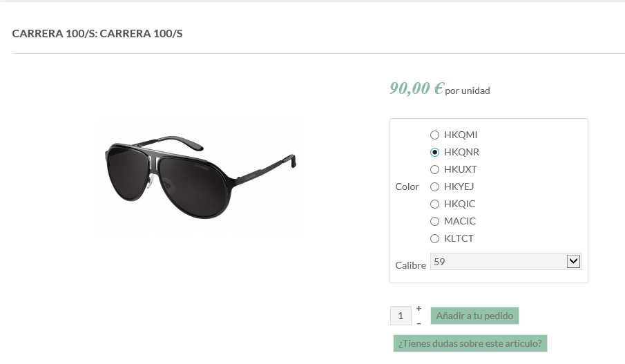Click the quantity input field
The height and width of the screenshot is (364, 625).
pos(401,316)
